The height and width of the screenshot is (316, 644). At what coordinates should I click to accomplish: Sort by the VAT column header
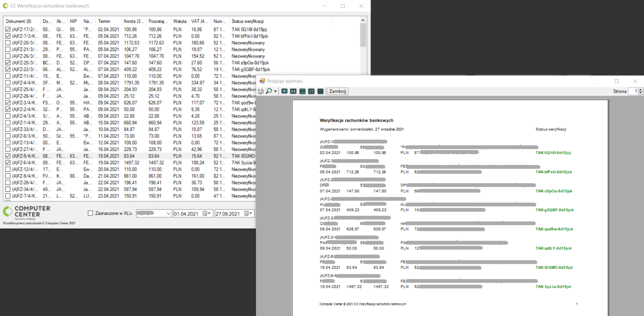(200, 21)
